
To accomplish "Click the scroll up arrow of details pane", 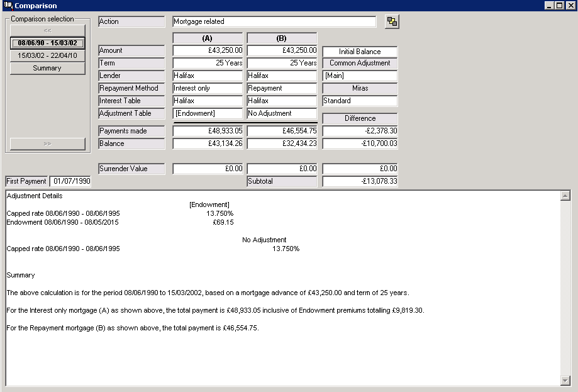I will pos(565,196).
